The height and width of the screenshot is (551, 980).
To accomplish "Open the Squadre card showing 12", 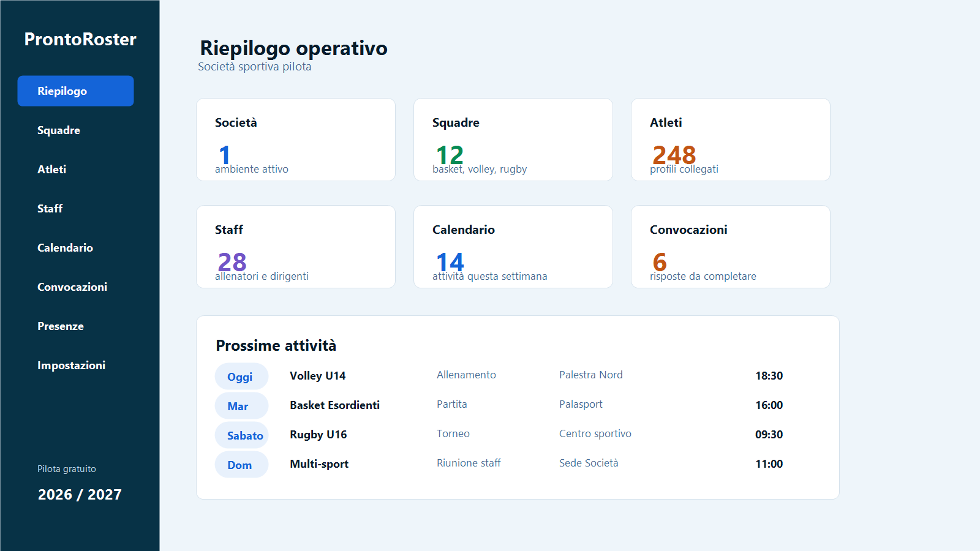I will [x=513, y=140].
